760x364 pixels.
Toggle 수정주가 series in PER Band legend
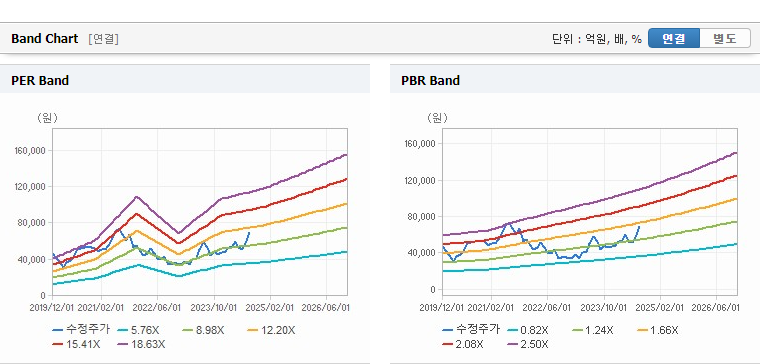click(81, 330)
